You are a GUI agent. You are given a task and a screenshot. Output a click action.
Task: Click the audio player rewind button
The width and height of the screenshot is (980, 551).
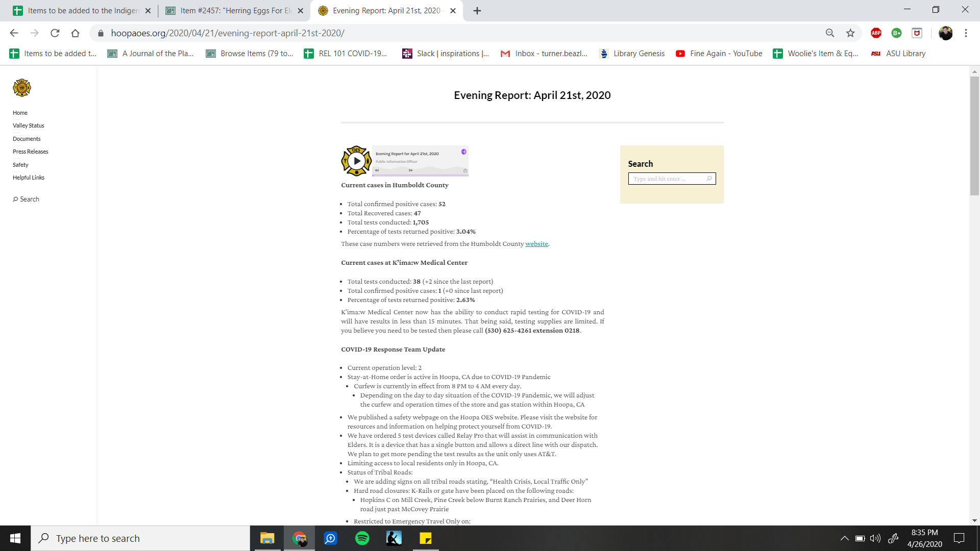377,170
